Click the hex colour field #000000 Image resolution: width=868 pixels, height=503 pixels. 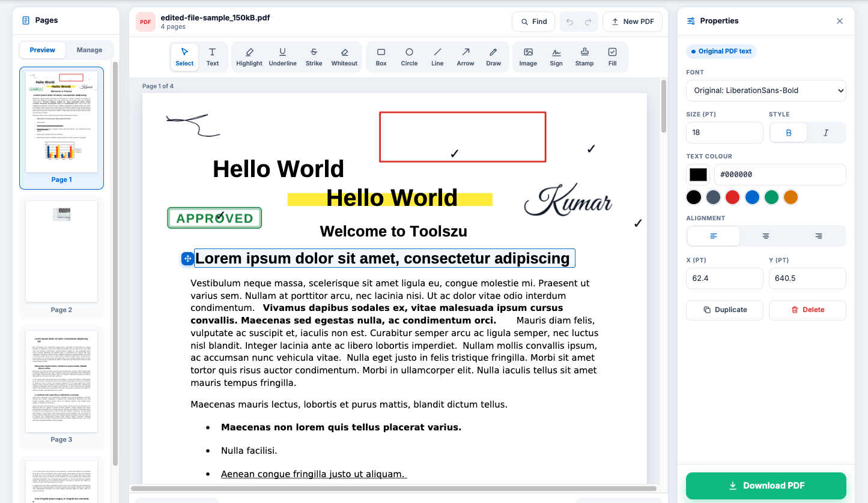coord(780,175)
